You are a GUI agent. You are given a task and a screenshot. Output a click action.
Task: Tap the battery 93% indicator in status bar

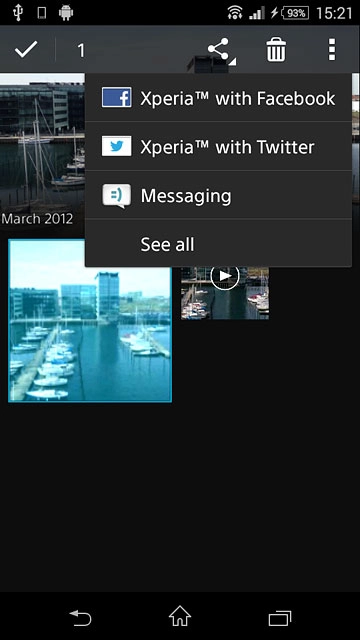(x=296, y=13)
